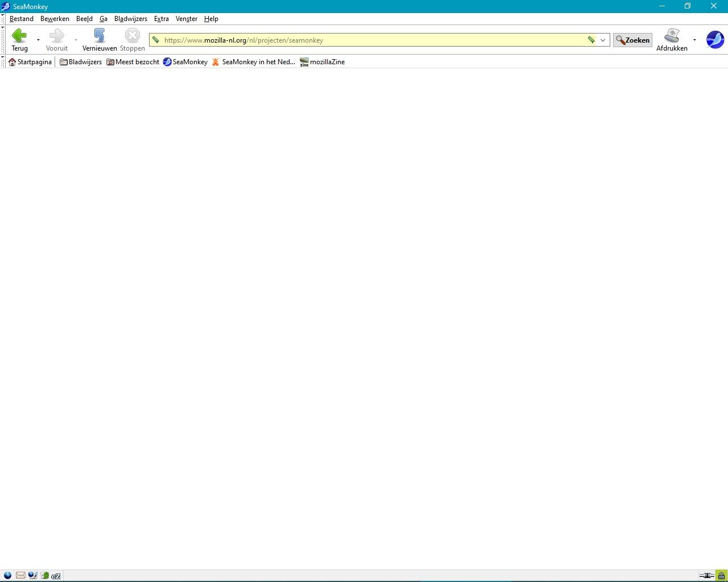Viewport: 728px width, 582px height.
Task: Open the Terug back-history dropdown arrow
Action: click(x=38, y=40)
